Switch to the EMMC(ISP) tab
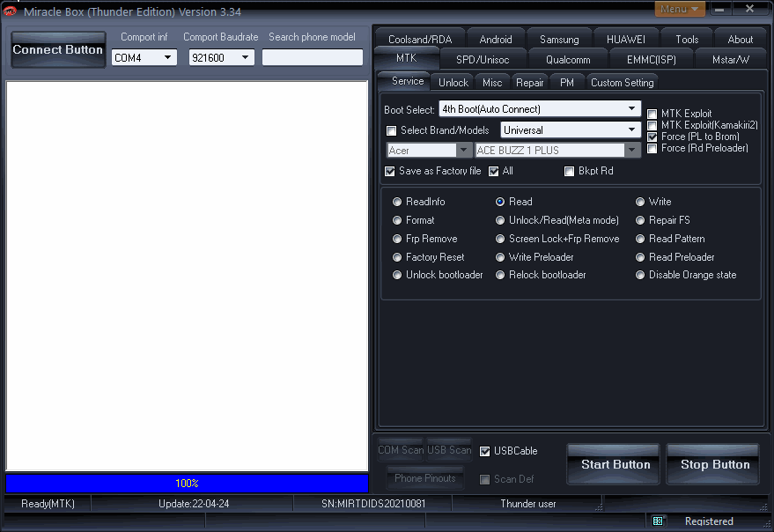 tap(651, 60)
